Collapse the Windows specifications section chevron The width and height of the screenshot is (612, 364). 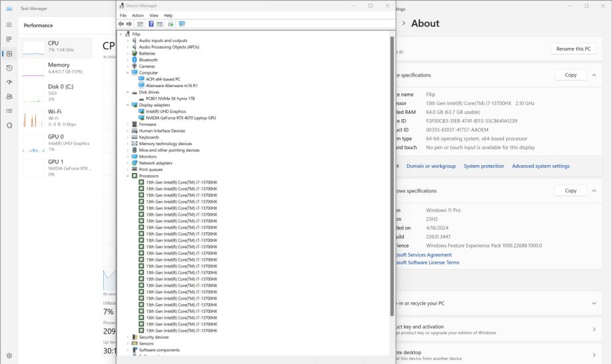(594, 191)
